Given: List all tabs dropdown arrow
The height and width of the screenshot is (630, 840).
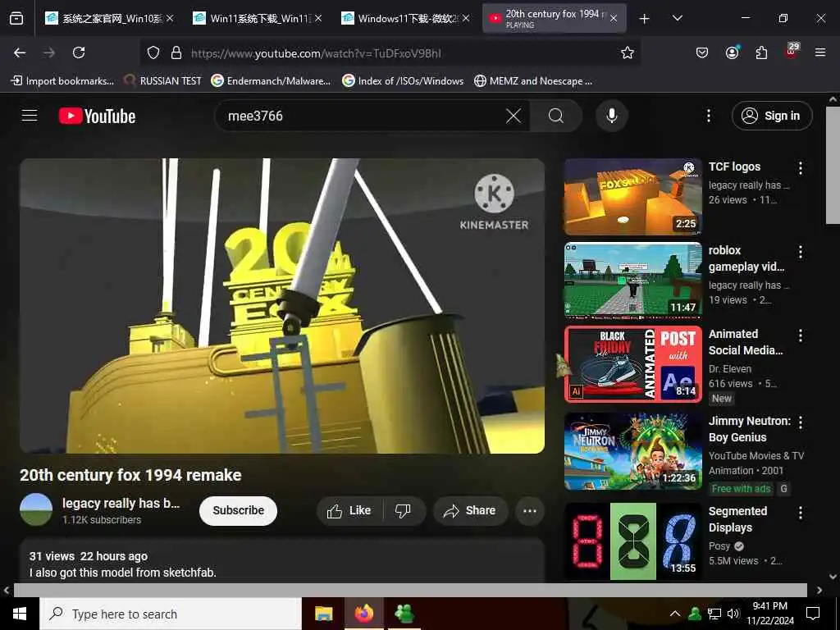Looking at the screenshot, I should 678,18.
